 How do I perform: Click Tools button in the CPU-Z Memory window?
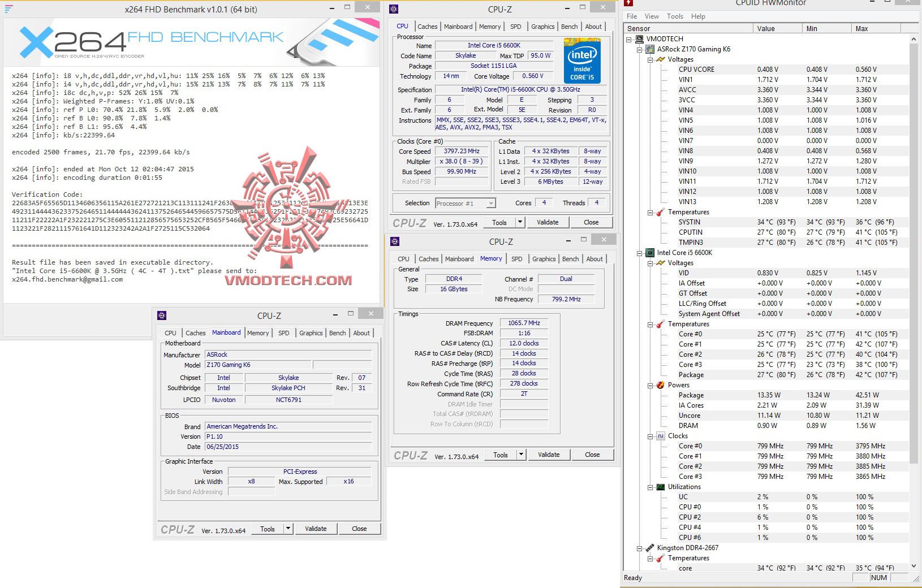tap(501, 455)
